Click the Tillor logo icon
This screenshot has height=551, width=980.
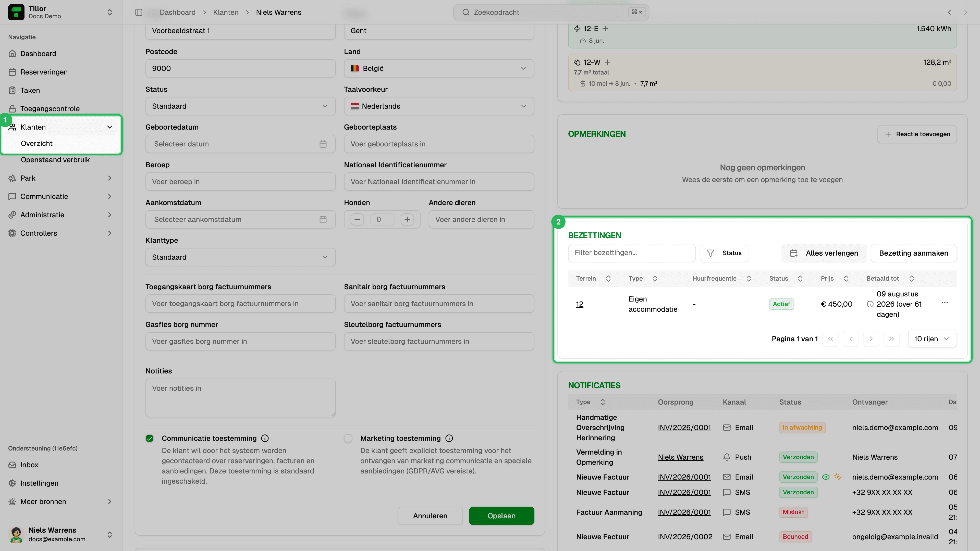pyautogui.click(x=16, y=12)
